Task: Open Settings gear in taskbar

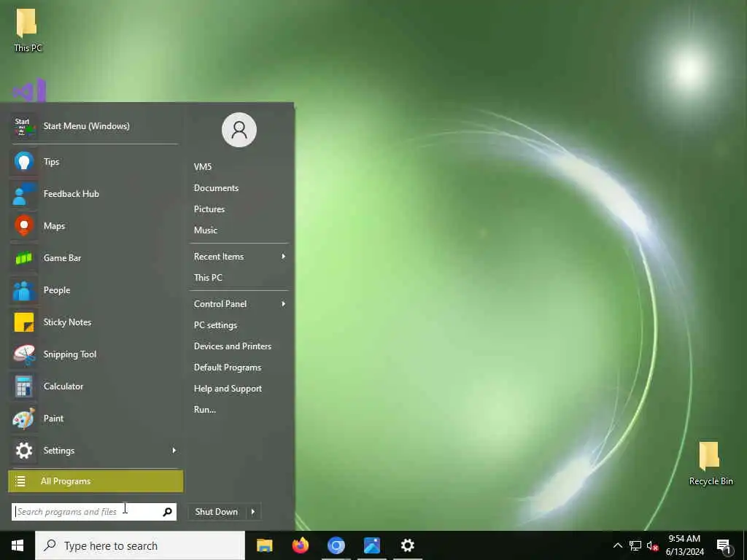Action: 407,545
